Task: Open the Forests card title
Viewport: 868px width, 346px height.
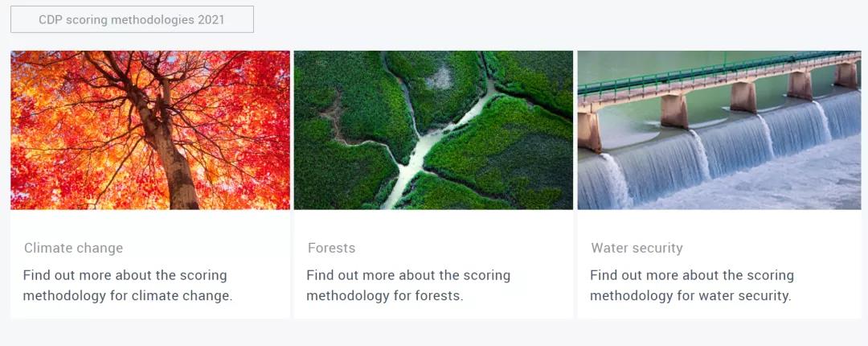Action: (x=332, y=248)
